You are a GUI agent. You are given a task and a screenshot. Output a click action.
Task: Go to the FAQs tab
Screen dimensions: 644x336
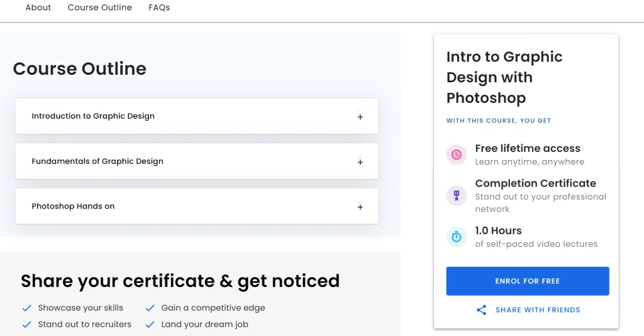159,8
